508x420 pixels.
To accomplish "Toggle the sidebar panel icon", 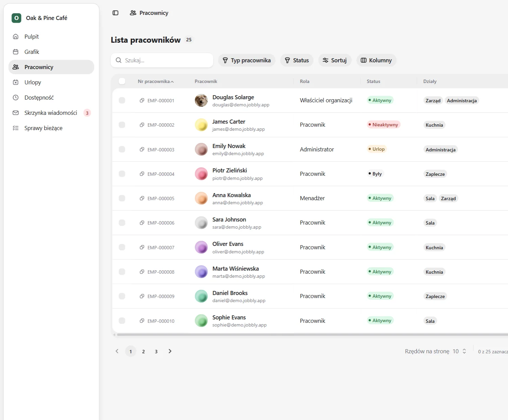I will pos(115,13).
